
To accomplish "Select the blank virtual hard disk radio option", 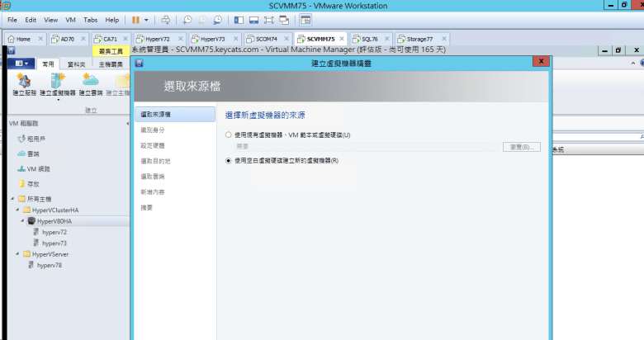I will click(229, 160).
